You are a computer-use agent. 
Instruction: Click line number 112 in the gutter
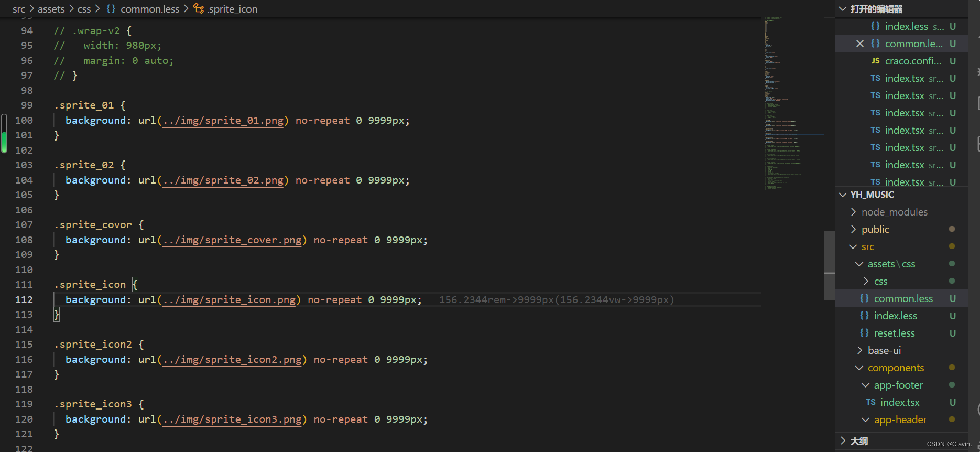click(x=24, y=299)
